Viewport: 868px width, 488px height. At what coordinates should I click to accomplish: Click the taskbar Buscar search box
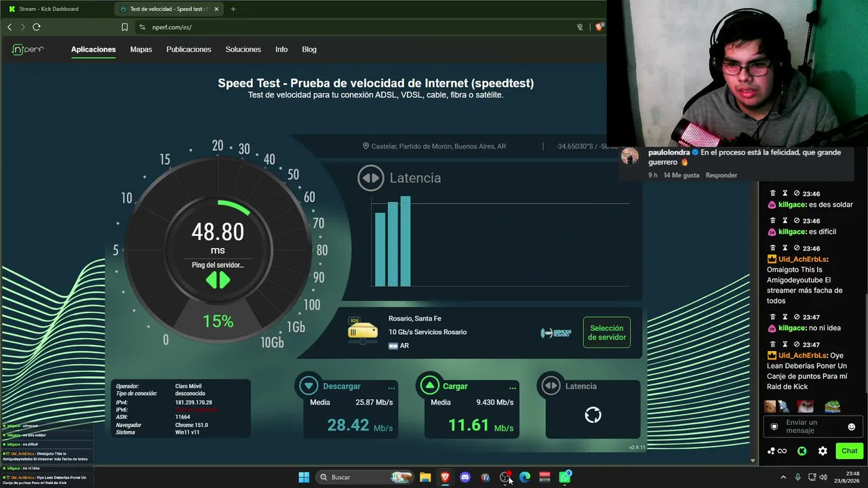pyautogui.click(x=366, y=477)
